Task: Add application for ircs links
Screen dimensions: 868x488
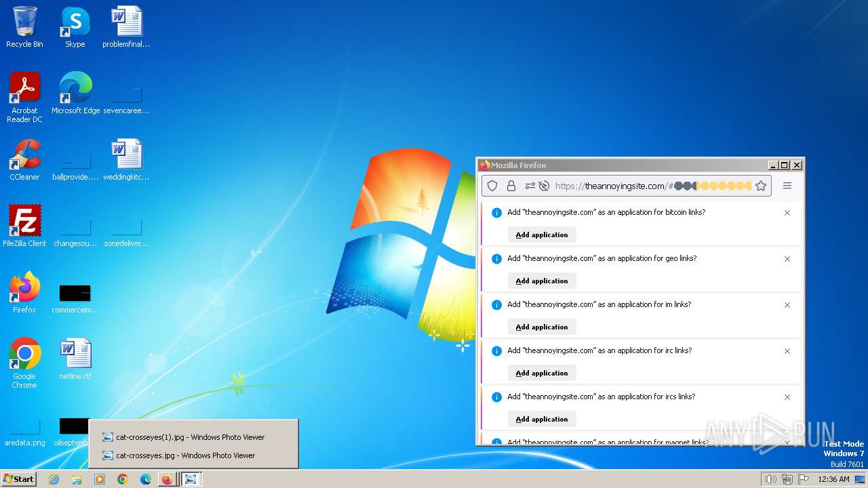Action: coord(542,419)
